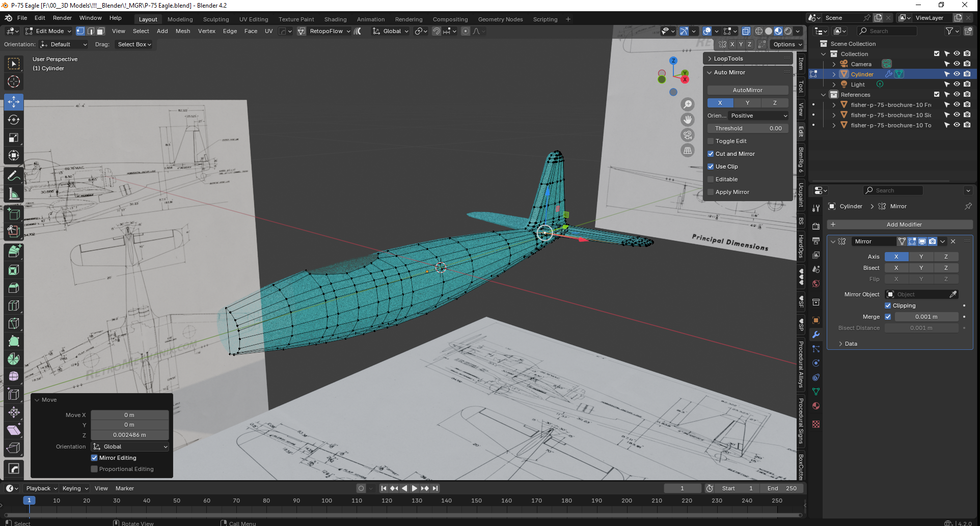This screenshot has height=526, width=980.
Task: Open the Keying menu in the timeline
Action: (74, 488)
